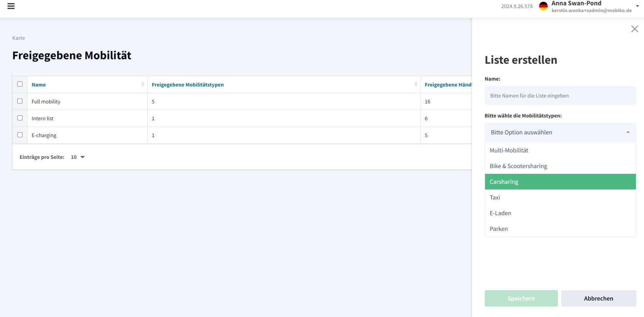Check the Intern list row checkbox

(x=20, y=118)
